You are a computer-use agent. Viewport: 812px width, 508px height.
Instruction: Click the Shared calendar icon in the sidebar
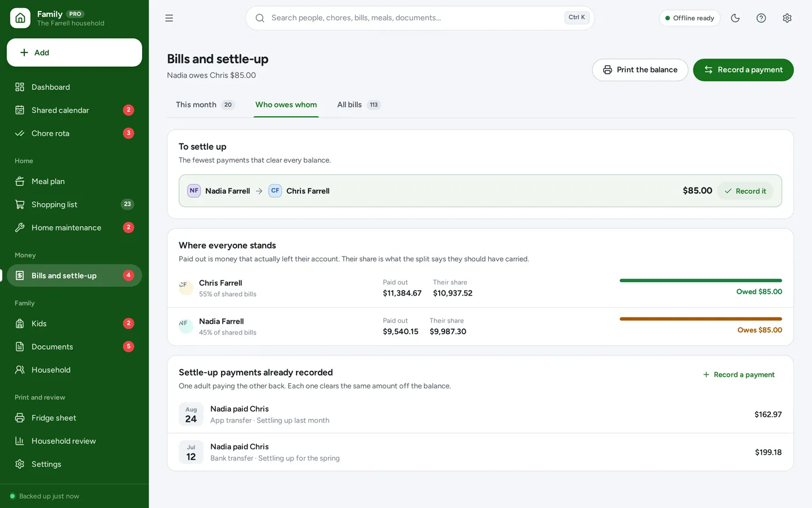(x=20, y=110)
